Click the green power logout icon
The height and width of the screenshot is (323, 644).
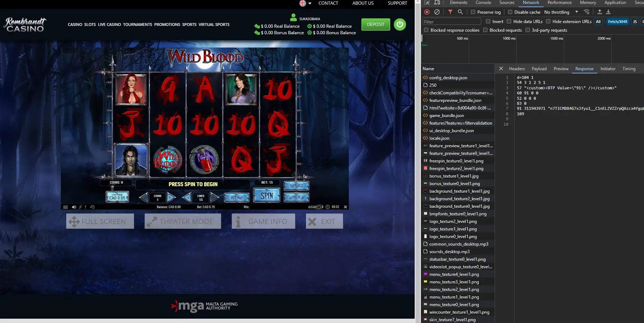(x=400, y=24)
